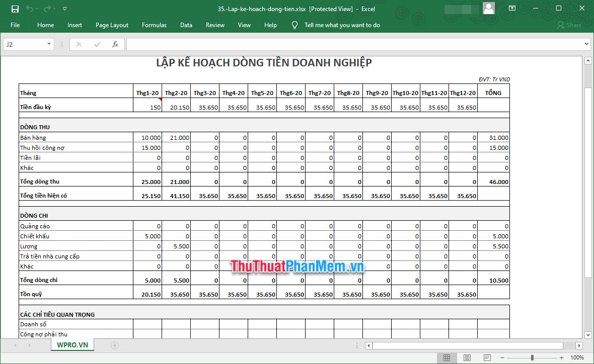Enable Page Break Preview mode
This screenshot has width=594, height=364.
486,357
